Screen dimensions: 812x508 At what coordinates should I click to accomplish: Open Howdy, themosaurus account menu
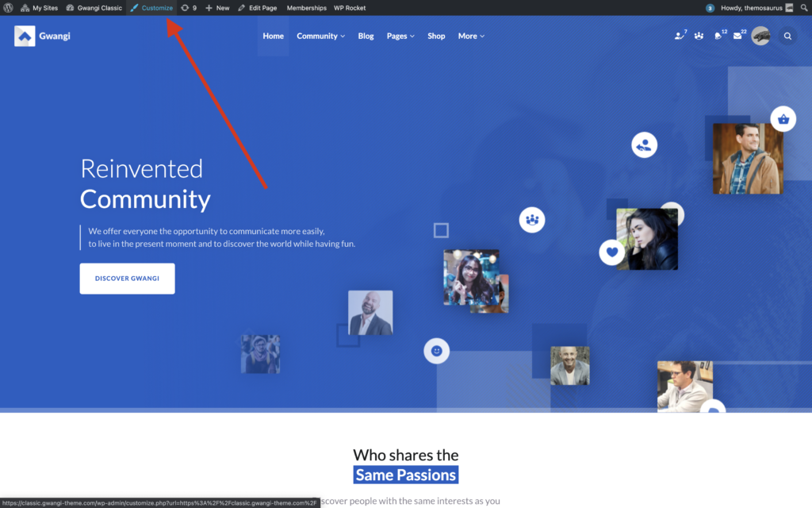point(756,8)
